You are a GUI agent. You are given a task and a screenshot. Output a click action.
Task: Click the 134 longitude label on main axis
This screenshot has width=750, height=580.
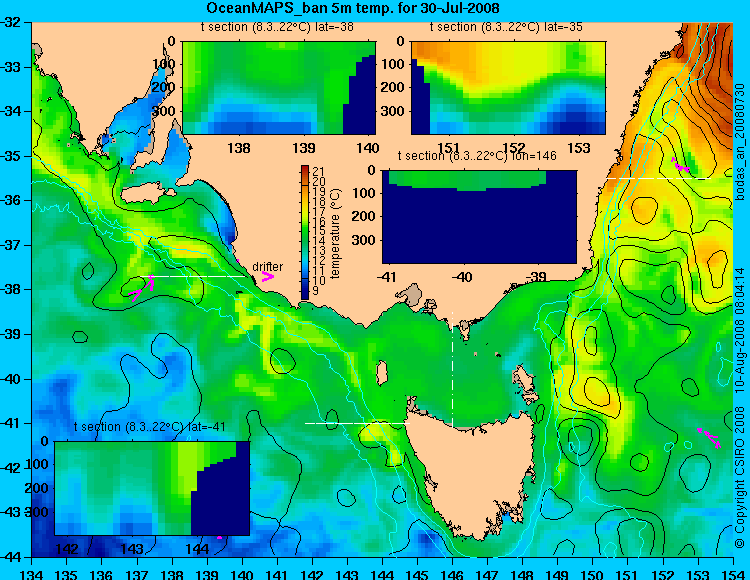point(32,574)
